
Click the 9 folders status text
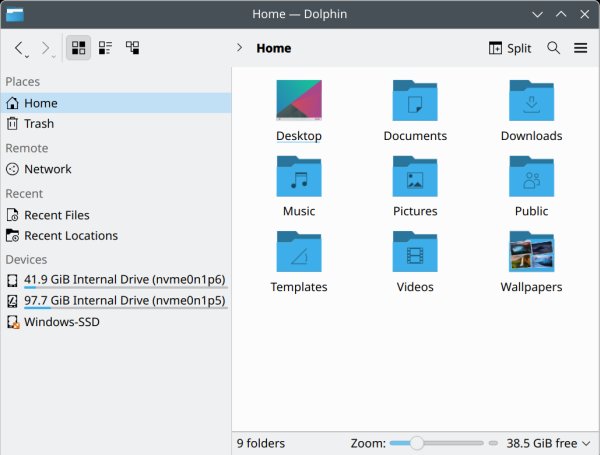coord(261,443)
